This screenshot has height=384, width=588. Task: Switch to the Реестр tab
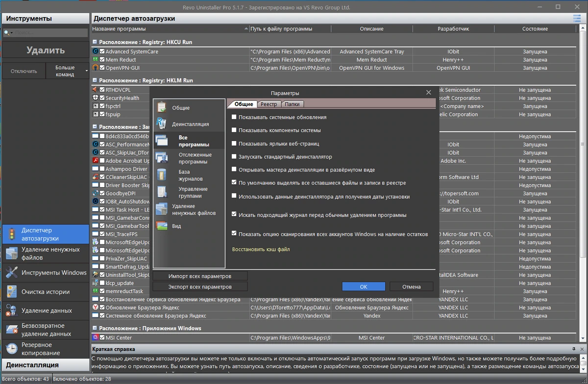269,104
